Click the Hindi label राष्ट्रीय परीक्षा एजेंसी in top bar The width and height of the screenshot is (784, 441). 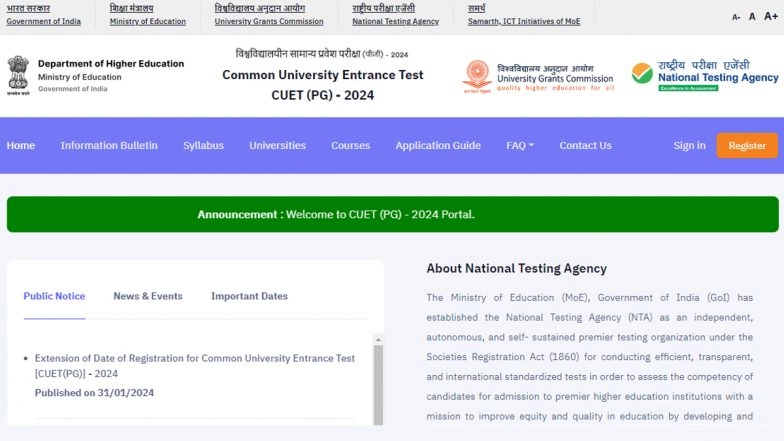(x=384, y=8)
